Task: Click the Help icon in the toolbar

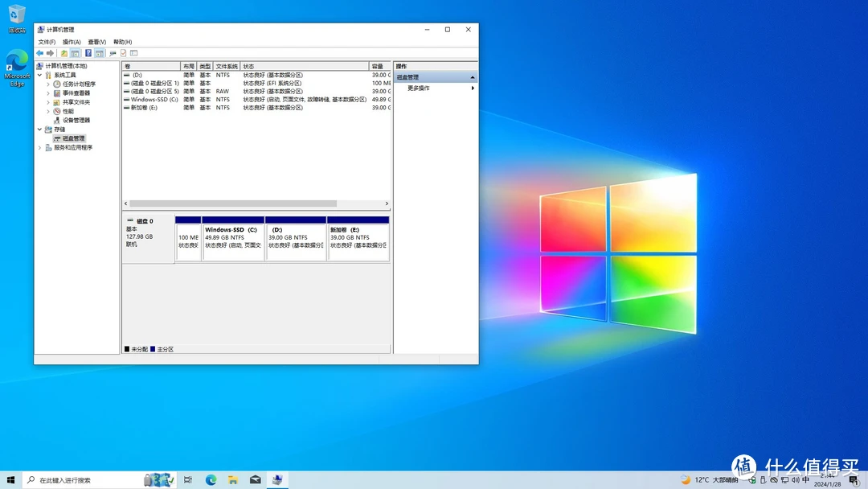Action: click(88, 53)
